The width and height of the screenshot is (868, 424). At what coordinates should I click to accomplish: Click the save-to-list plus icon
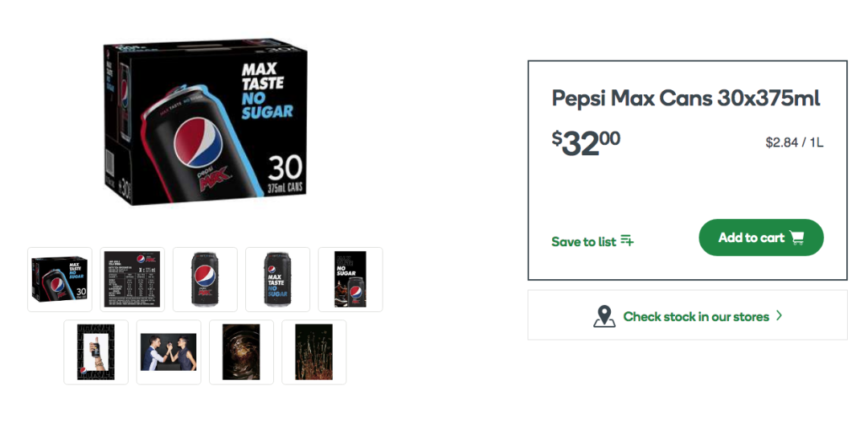(x=627, y=241)
